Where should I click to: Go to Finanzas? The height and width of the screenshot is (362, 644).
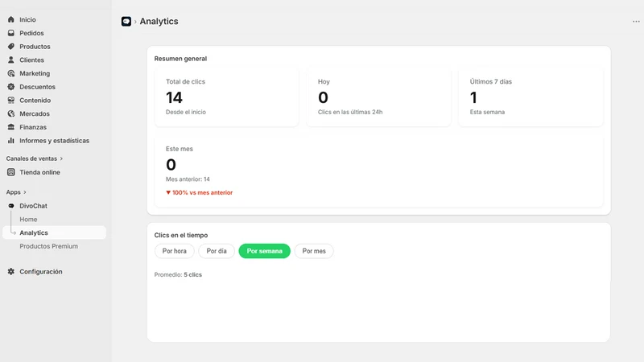[33, 127]
